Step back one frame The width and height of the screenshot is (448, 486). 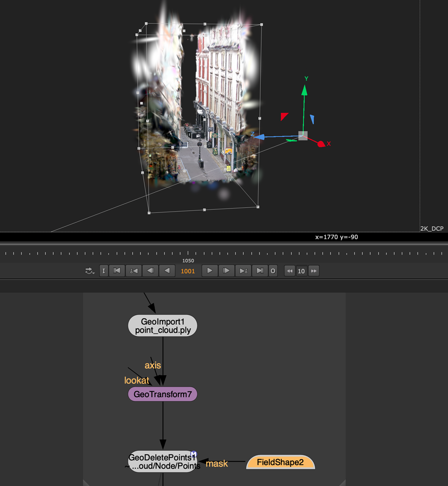151,271
